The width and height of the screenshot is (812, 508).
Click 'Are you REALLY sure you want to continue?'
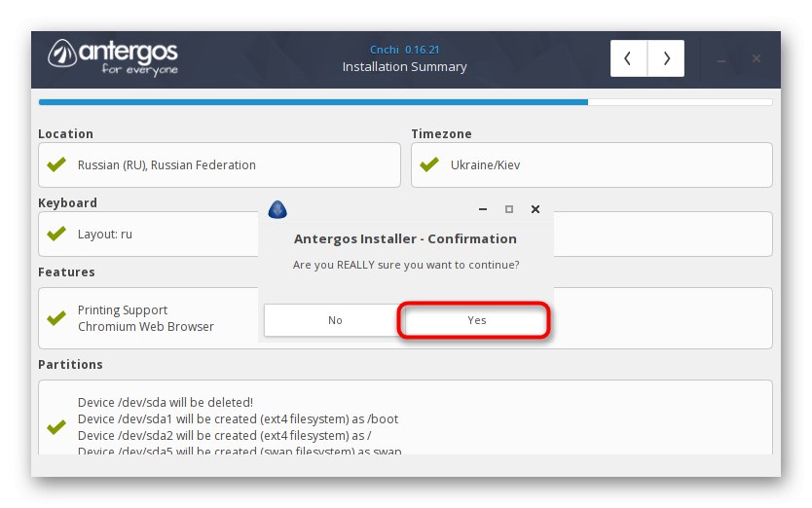(x=406, y=265)
